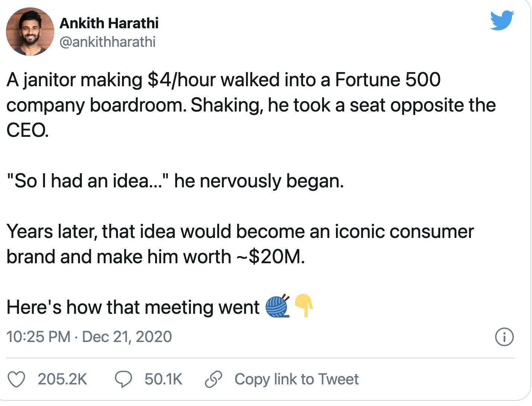The height and width of the screenshot is (406, 532).
Task: Open the tweet info circle icon
Action: tap(504, 337)
